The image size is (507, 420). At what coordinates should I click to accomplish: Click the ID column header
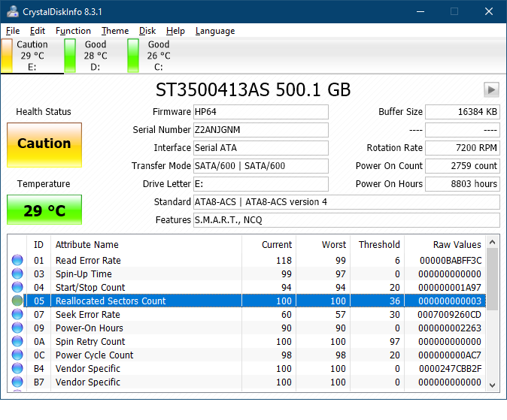point(38,245)
